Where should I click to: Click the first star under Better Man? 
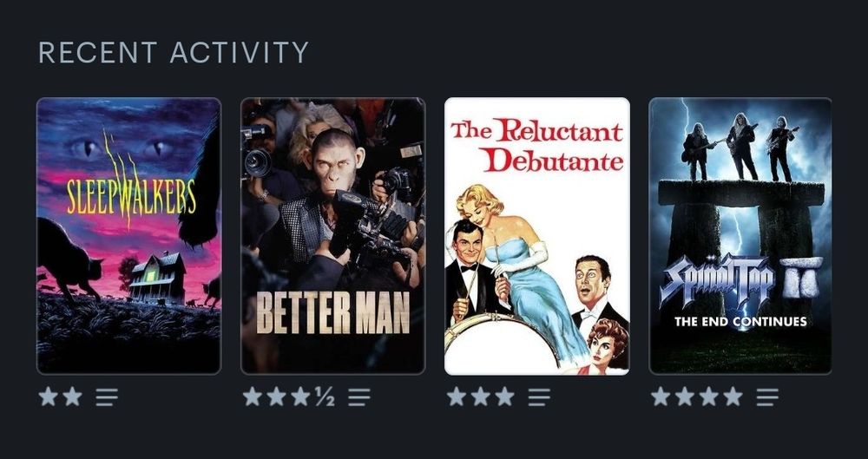252,397
